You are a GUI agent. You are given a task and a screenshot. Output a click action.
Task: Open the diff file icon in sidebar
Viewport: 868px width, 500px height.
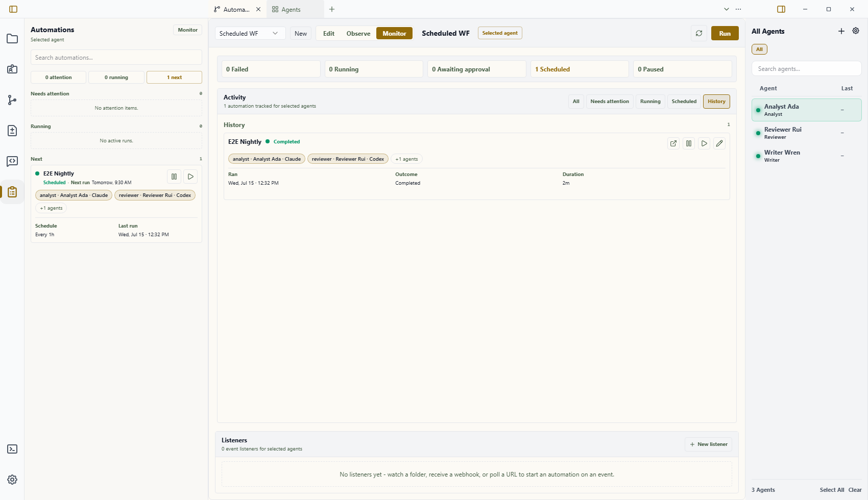[x=12, y=131]
